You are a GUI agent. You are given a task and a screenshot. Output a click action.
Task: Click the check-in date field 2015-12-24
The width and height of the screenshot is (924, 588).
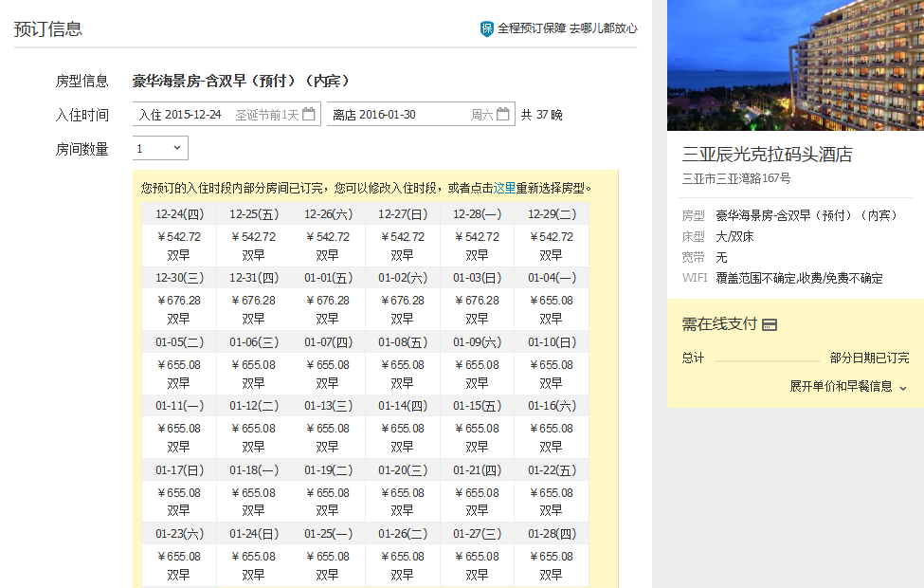pyautogui.click(x=226, y=114)
